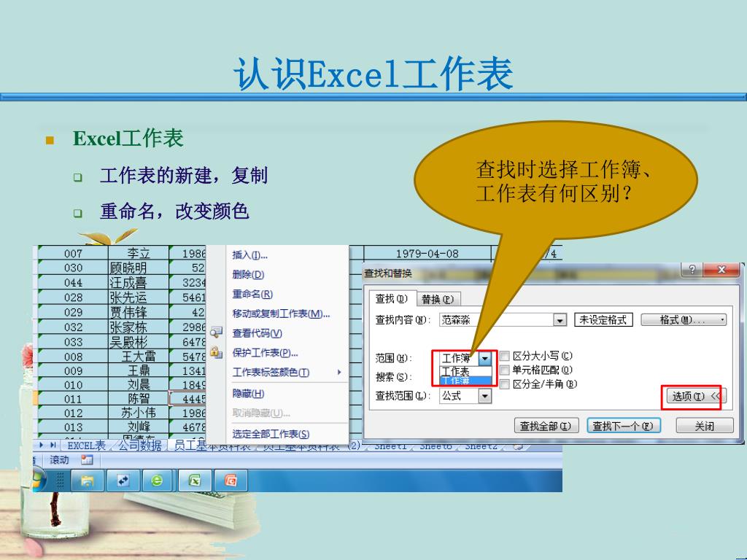
Task: Open the window switcher taskbar icon
Action: [123, 481]
